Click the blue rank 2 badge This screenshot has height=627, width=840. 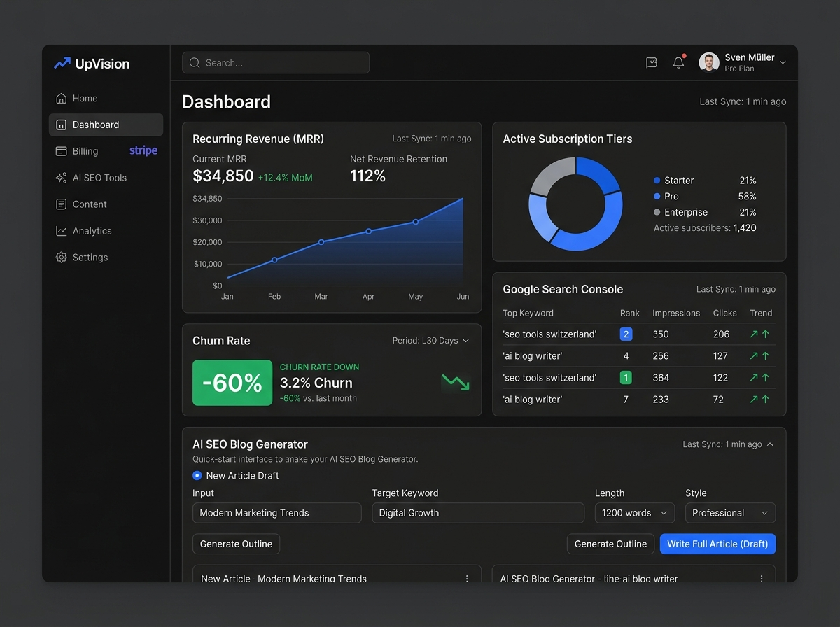click(x=626, y=334)
